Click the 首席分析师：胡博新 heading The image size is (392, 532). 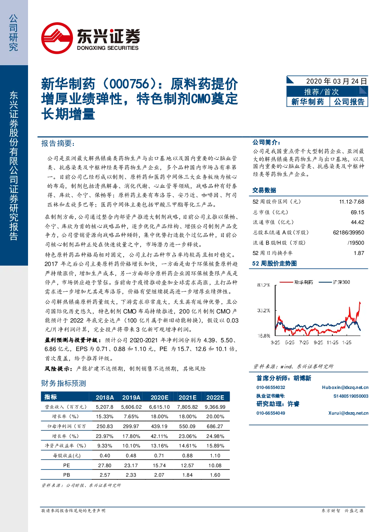pos(283,378)
